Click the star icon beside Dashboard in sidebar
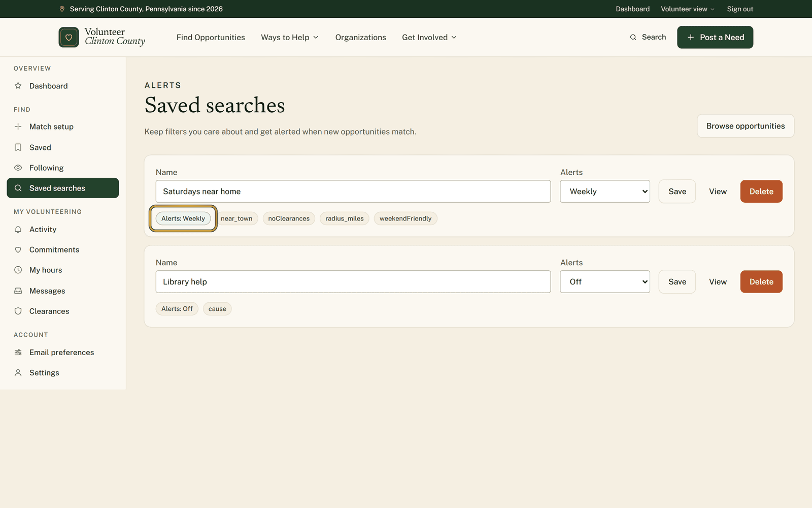 pos(18,86)
